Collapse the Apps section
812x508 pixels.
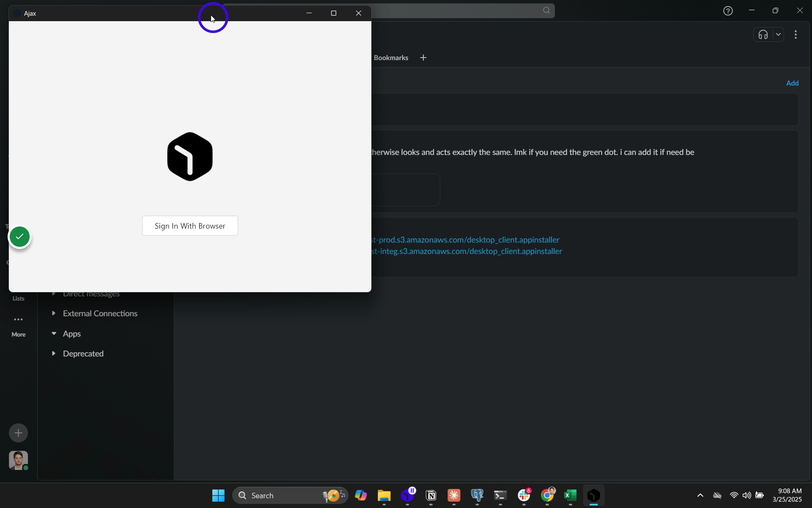point(54,334)
